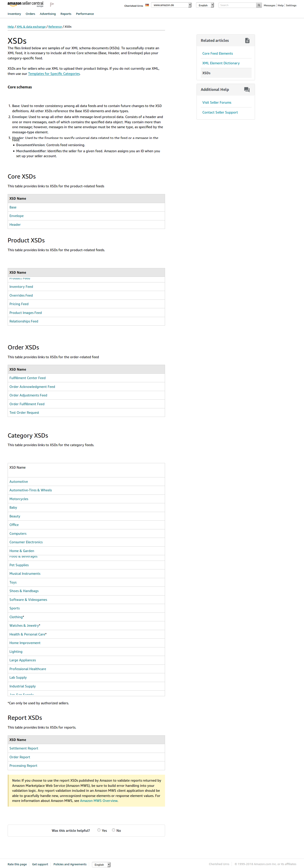Open the Computers category XSD
This screenshot has height=868, width=304.
point(18,534)
